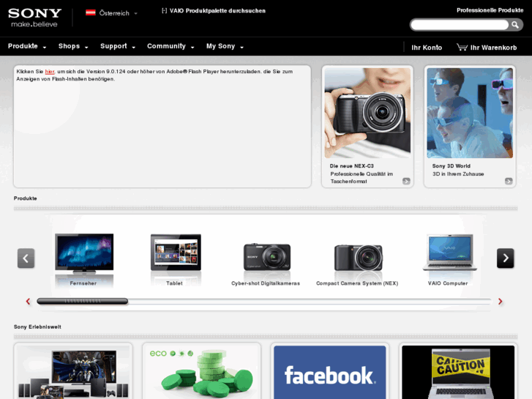
Task: Click the 'Sony Erlebniswelt' section heading
Action: point(37,327)
